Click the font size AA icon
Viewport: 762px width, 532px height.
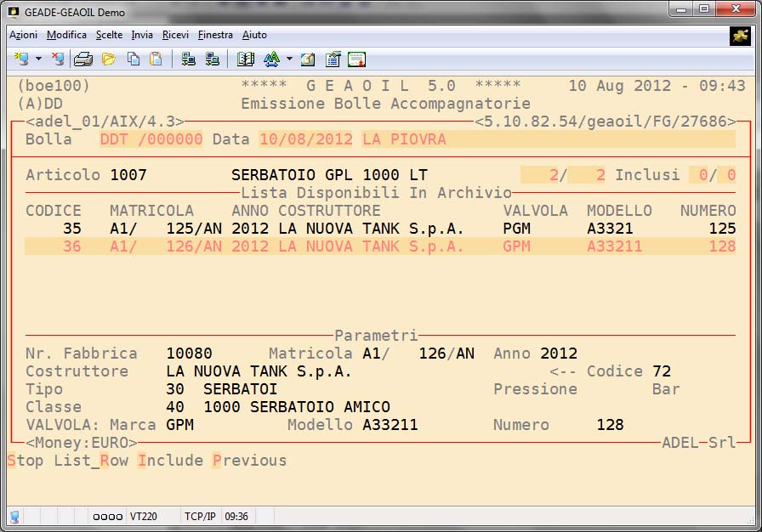(271, 59)
